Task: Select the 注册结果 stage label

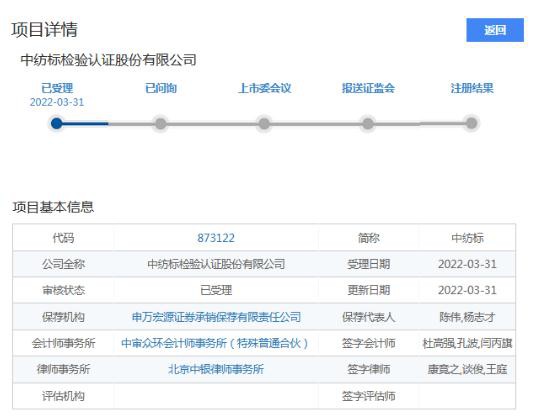Action: tap(472, 88)
